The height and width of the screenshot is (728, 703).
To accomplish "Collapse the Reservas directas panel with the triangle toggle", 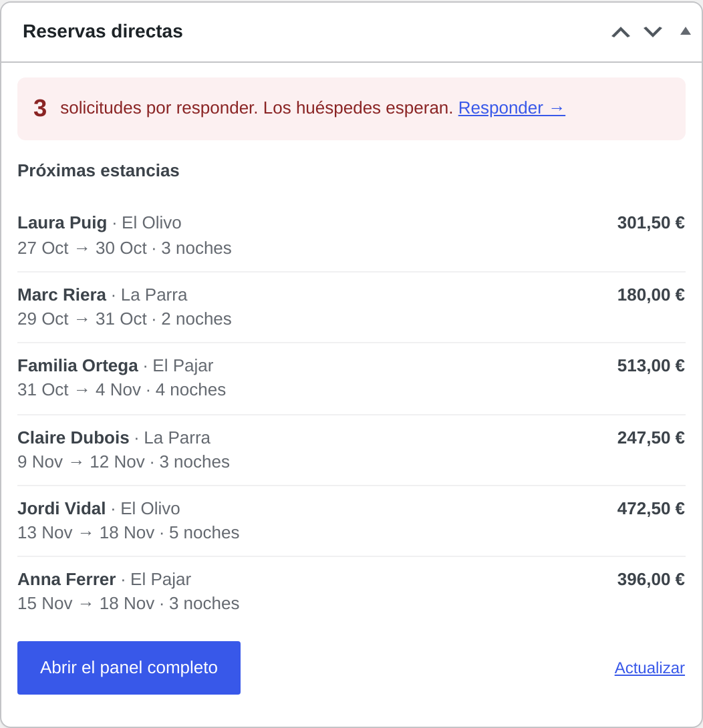I will [686, 31].
